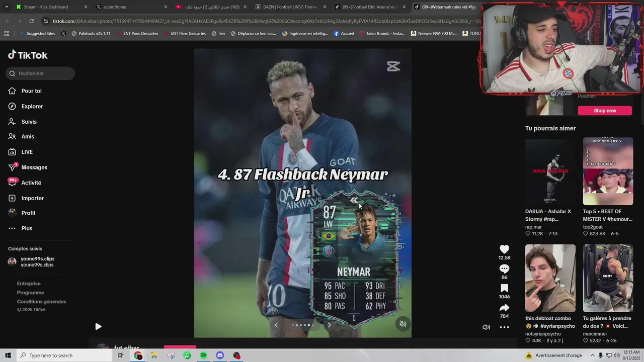Screen dimensions: 644x362
Task: Open the rap.mar_ account link
Action: pyautogui.click(x=534, y=227)
